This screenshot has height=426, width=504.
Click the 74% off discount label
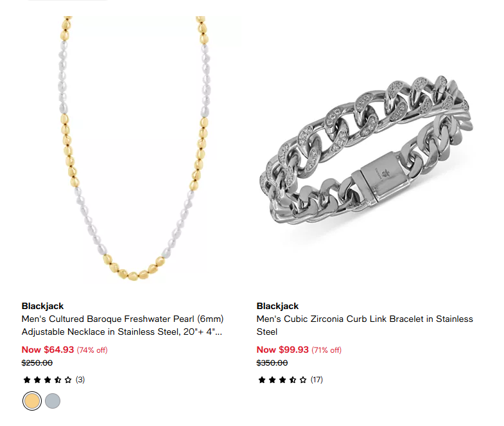click(x=92, y=350)
